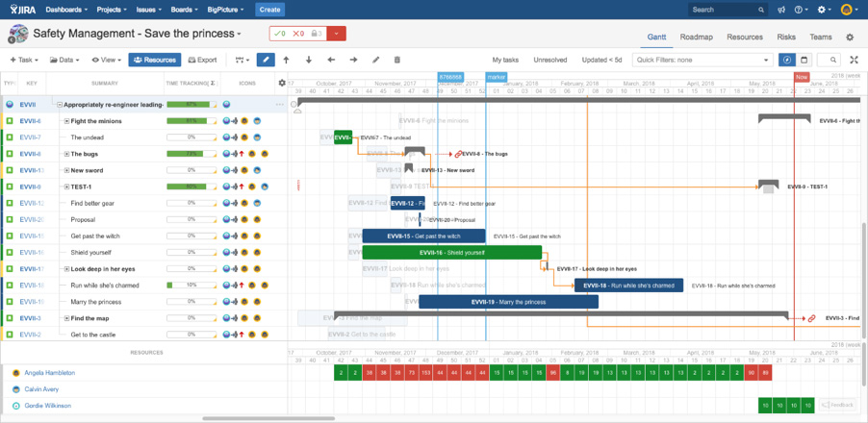Toggle the Resources panel button

(155, 60)
